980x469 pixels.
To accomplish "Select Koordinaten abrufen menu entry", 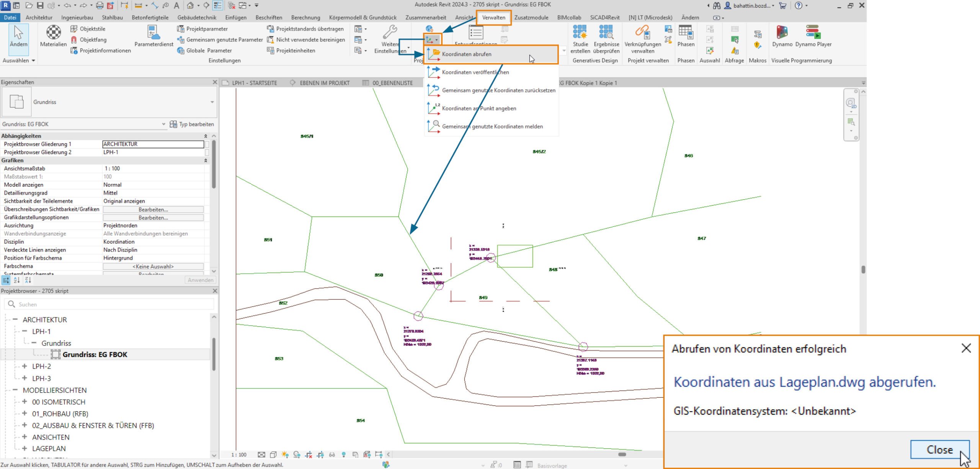I will click(x=492, y=54).
